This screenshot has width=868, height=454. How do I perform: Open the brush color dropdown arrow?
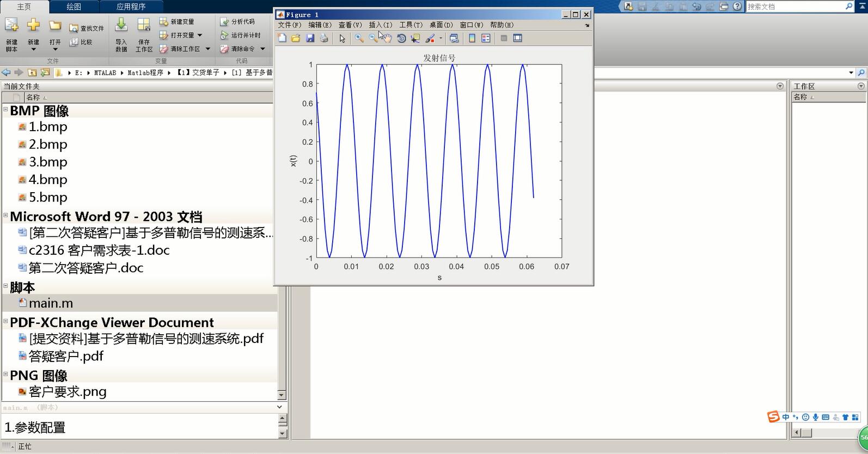(x=441, y=38)
